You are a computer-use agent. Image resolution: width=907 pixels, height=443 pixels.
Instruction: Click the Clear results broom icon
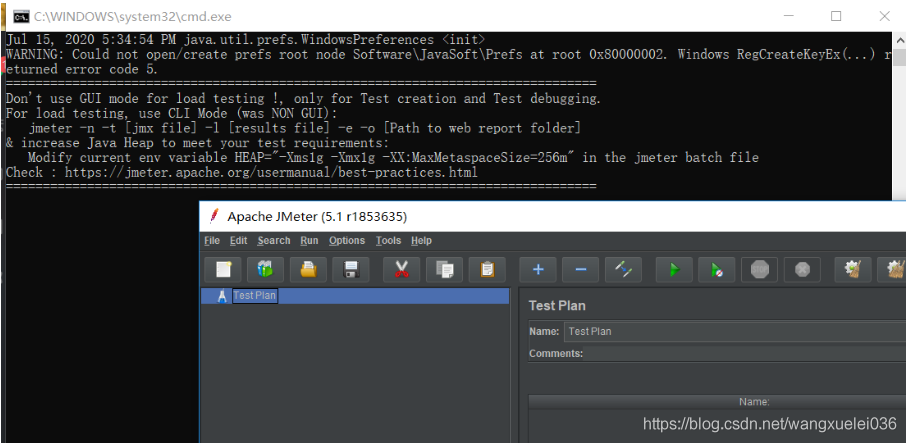(852, 269)
